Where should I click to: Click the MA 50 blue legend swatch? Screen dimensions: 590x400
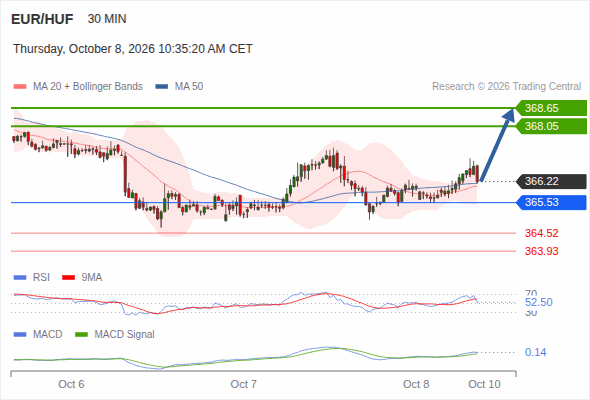(x=162, y=87)
